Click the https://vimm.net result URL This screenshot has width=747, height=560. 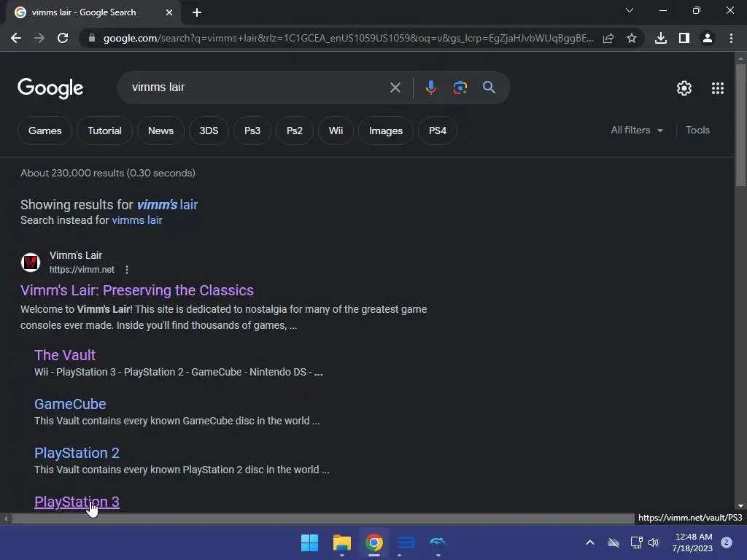click(82, 270)
